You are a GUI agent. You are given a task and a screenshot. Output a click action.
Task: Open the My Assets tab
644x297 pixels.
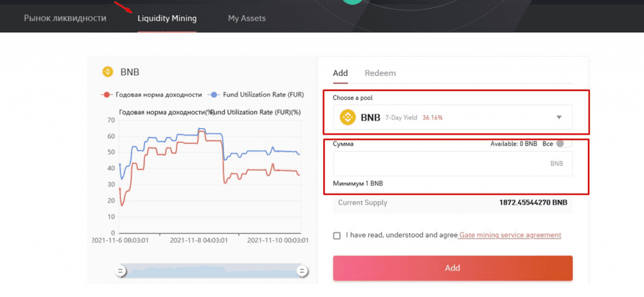(x=247, y=18)
